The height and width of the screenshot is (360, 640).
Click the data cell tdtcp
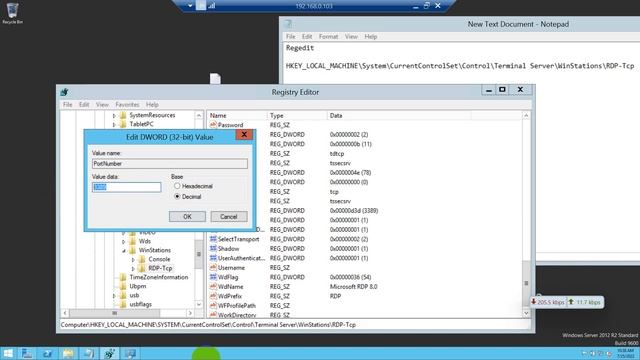pos(337,153)
